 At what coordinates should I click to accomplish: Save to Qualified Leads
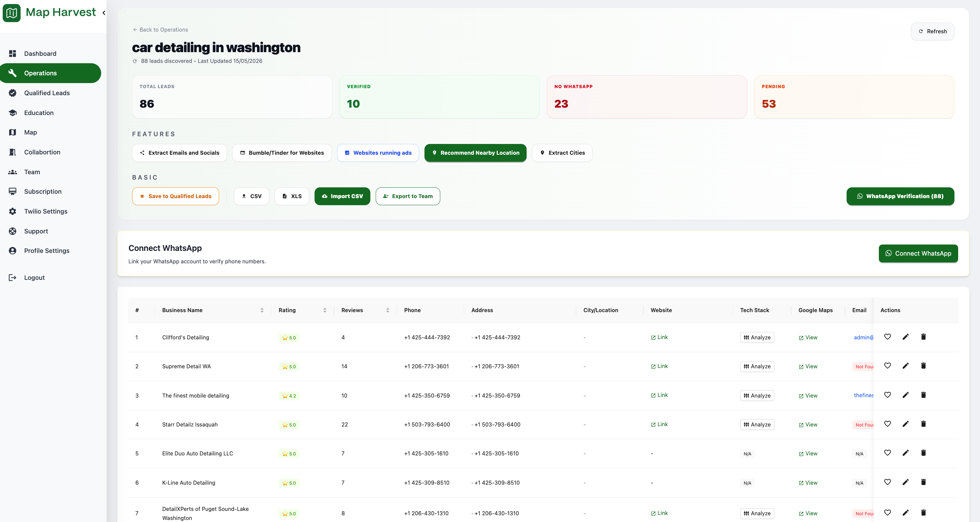(175, 196)
